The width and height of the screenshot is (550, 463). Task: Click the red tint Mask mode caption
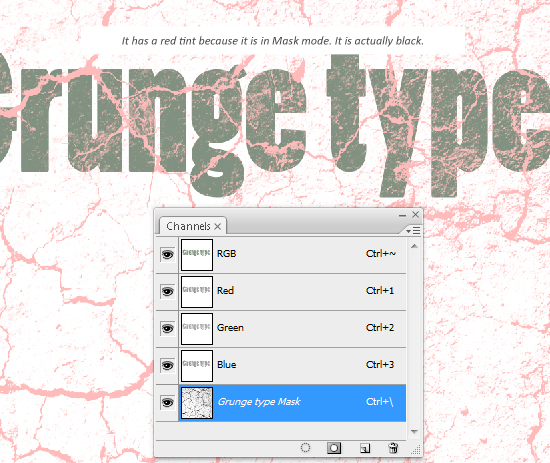tap(273, 41)
